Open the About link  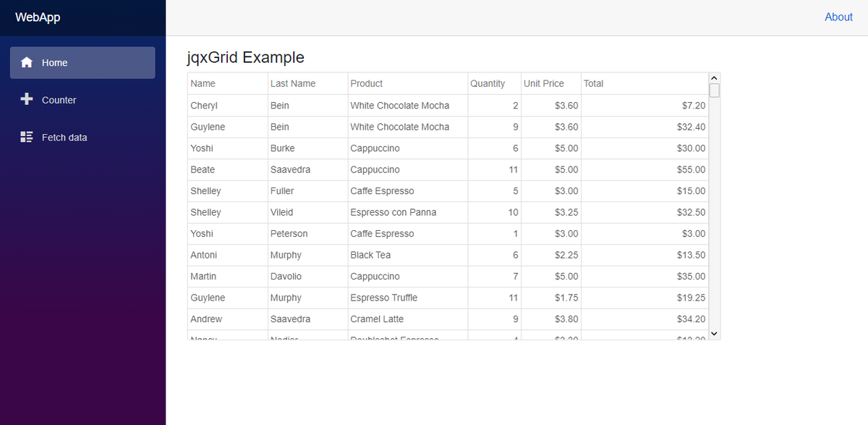[x=838, y=17]
